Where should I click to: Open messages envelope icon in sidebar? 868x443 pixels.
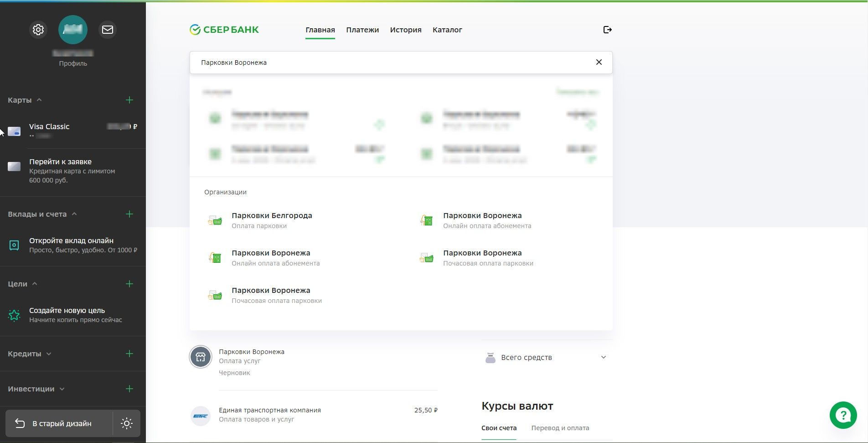[x=108, y=30]
